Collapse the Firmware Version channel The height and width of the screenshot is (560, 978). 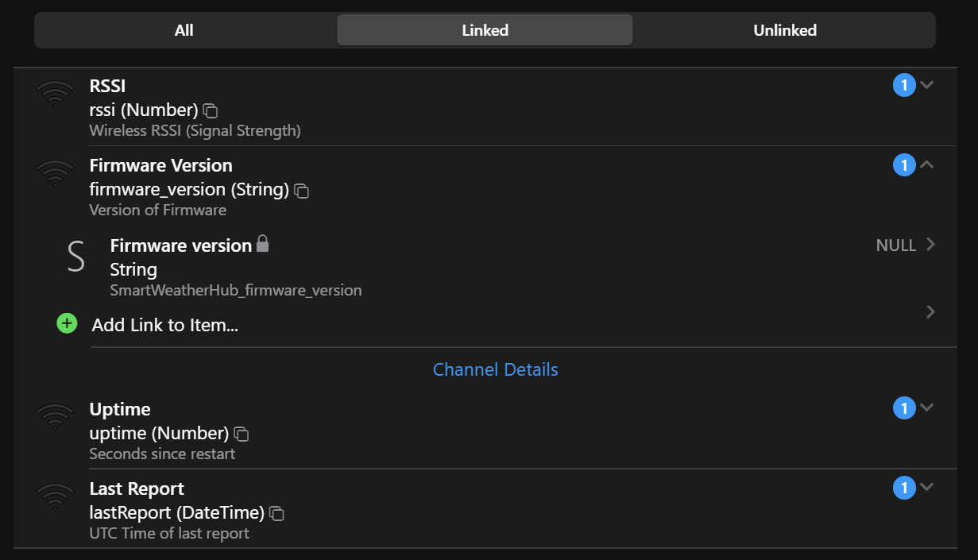(926, 164)
